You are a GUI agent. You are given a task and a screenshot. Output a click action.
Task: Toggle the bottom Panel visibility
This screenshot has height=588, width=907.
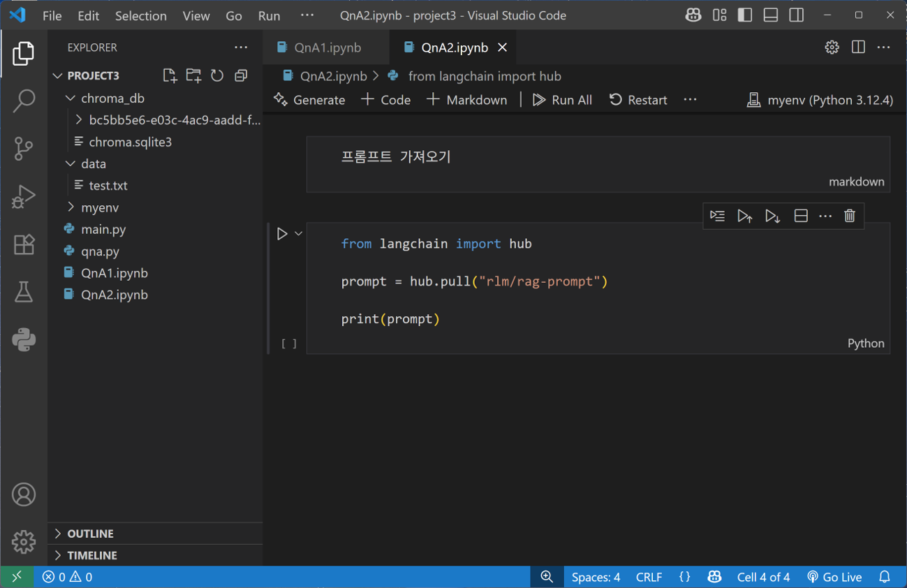pyautogui.click(x=771, y=15)
